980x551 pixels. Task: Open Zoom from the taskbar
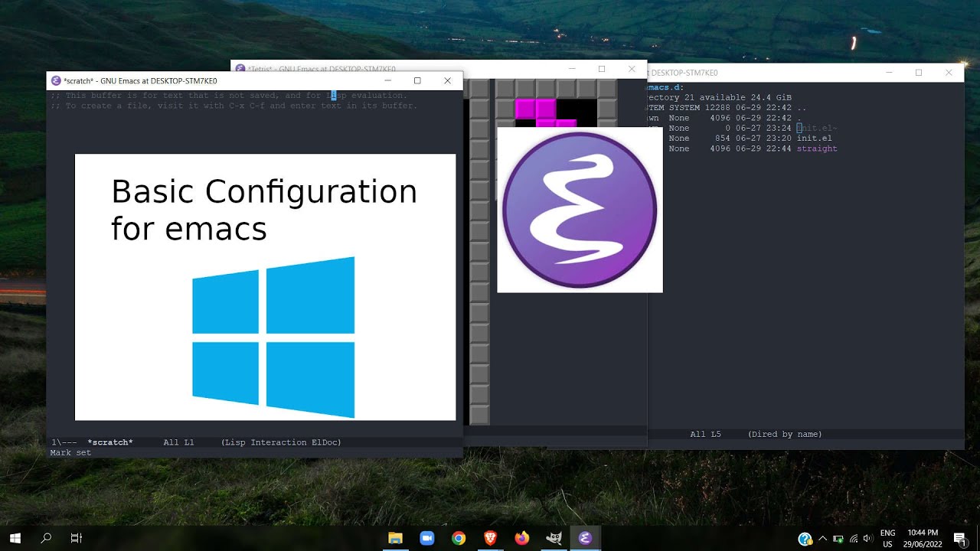point(426,538)
